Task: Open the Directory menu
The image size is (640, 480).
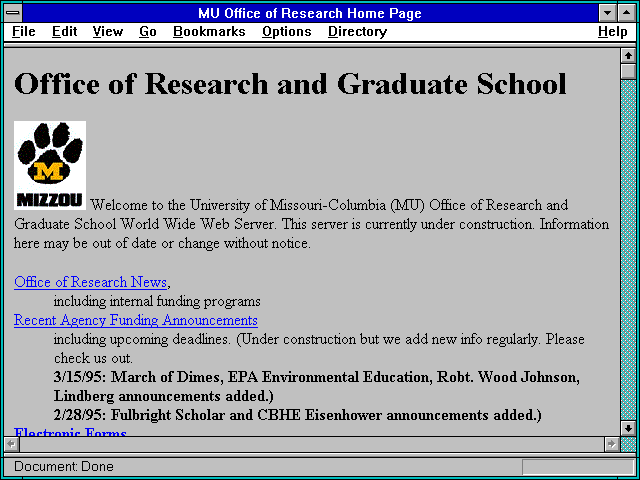Action: pos(357,32)
